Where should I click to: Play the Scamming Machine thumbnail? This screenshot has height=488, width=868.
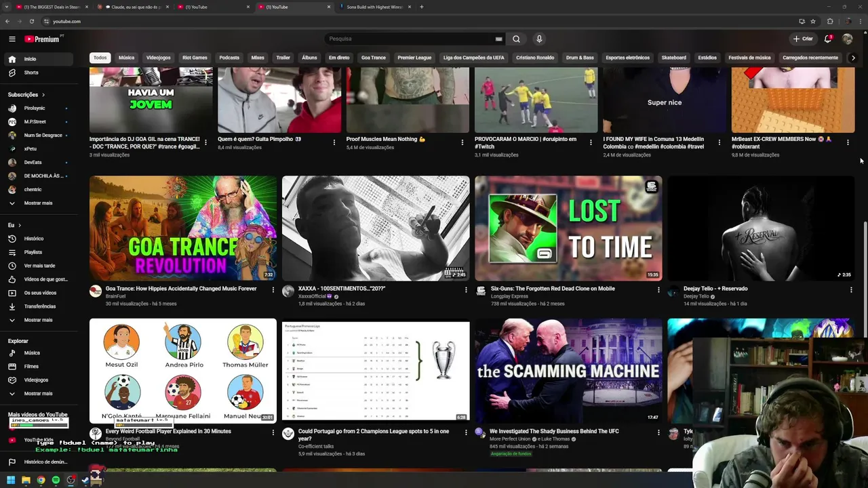point(568,371)
